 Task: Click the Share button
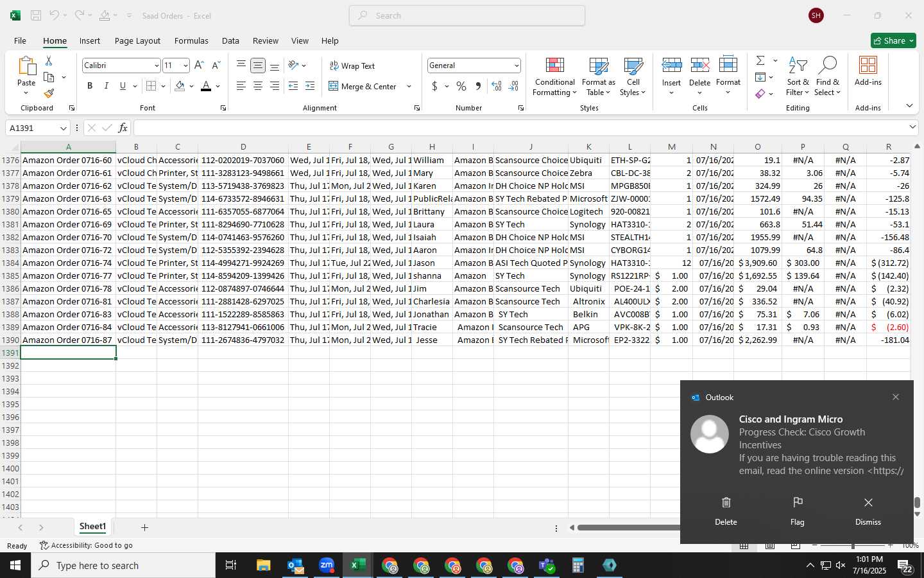tap(893, 40)
